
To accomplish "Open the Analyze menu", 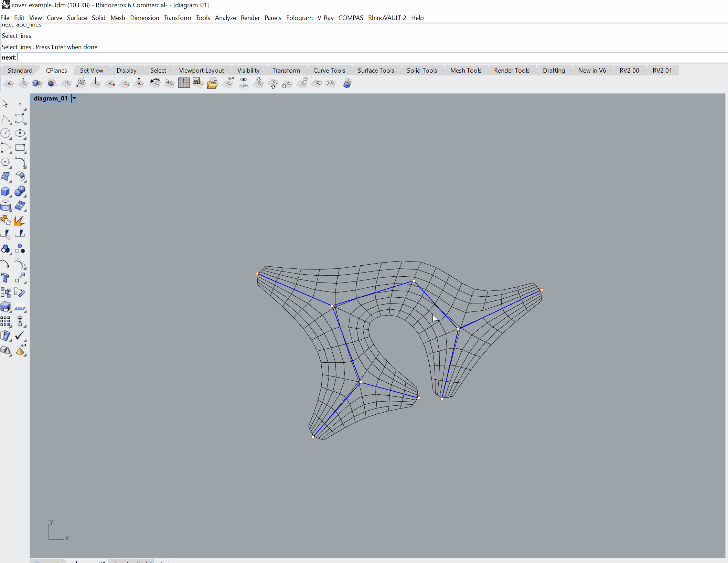I will tap(225, 18).
